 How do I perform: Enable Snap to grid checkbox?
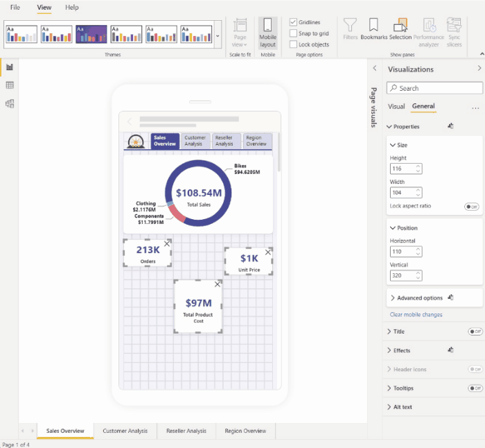point(293,33)
